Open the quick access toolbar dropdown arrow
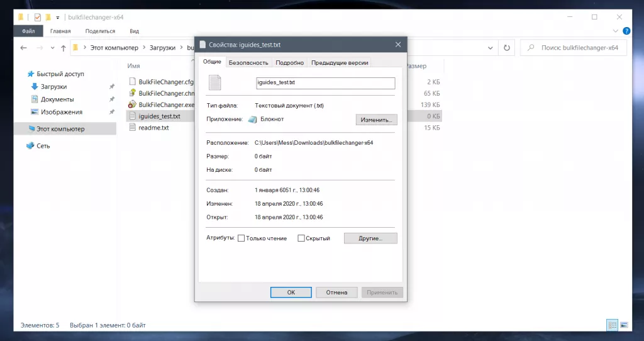The width and height of the screenshot is (644, 341). click(x=58, y=17)
